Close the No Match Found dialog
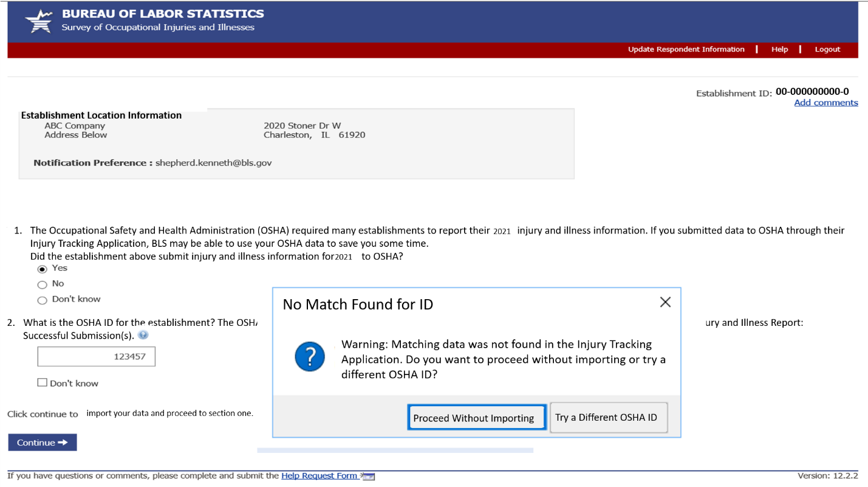868x487 pixels. point(665,302)
